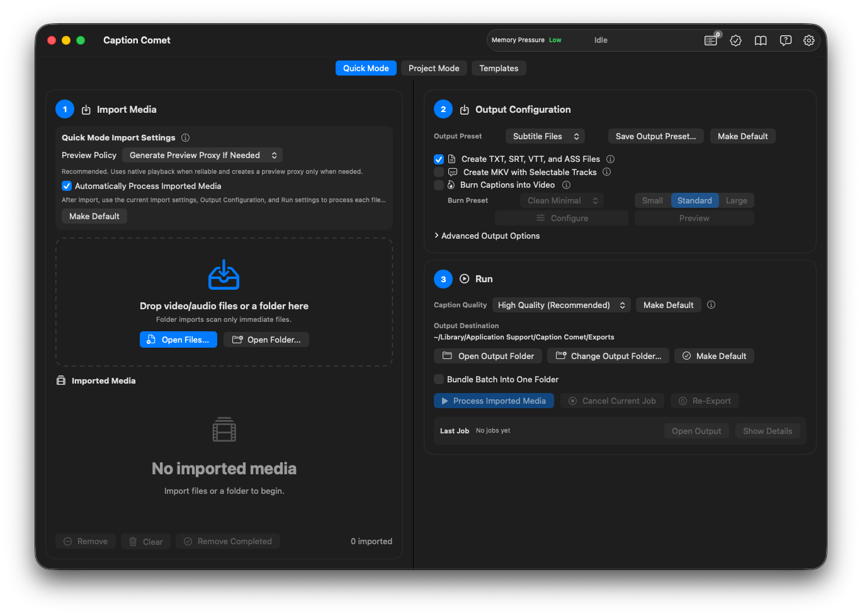Click Preview burn preset button

695,218
